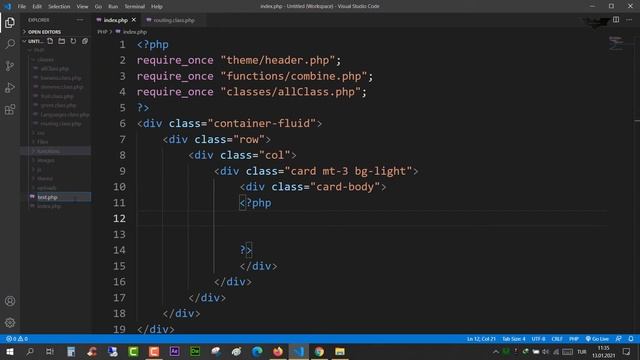This screenshot has width=640, height=360.
Task: Click CRLF line ending in status bar
Action: pos(557,339)
